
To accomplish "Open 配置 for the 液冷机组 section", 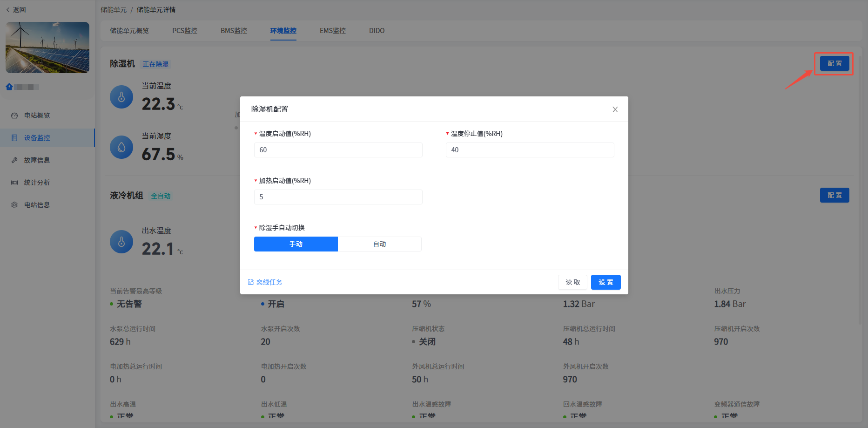I will [x=834, y=196].
